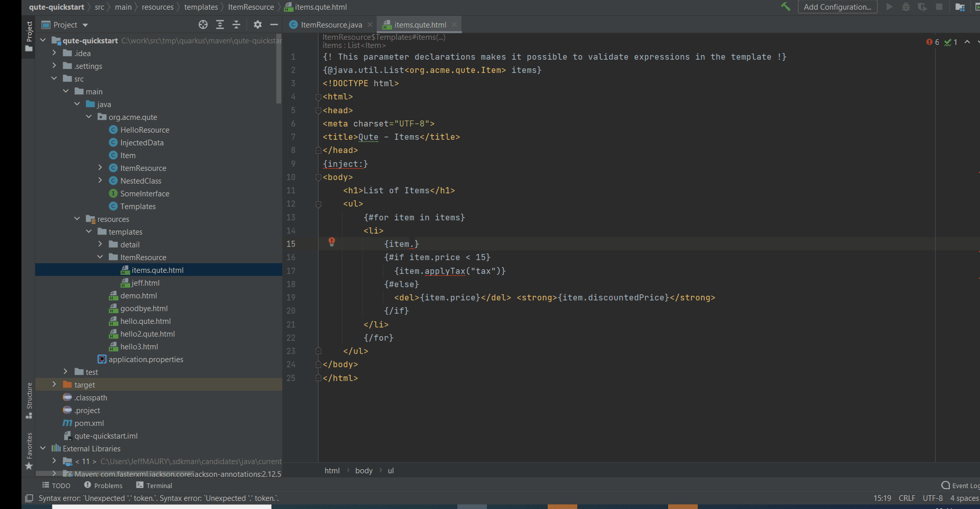This screenshot has width=980, height=509.
Task: Collapse the org.acme.qute package
Action: (x=89, y=117)
